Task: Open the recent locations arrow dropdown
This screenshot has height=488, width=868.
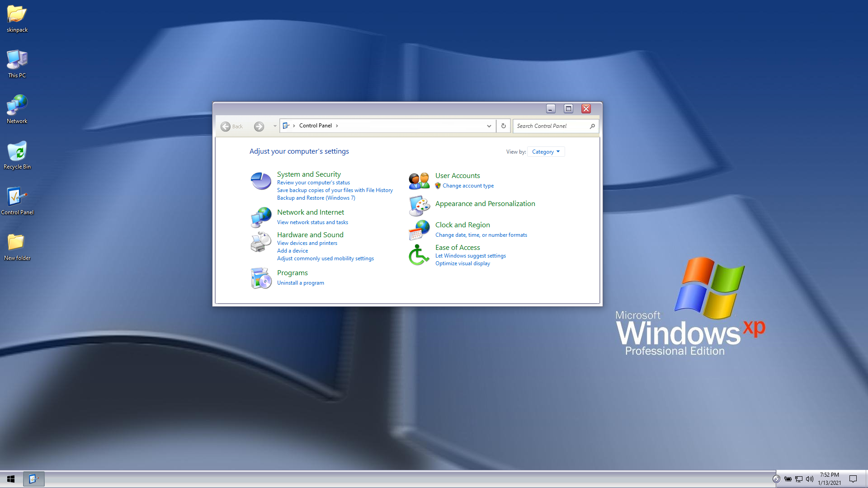Action: [275, 126]
